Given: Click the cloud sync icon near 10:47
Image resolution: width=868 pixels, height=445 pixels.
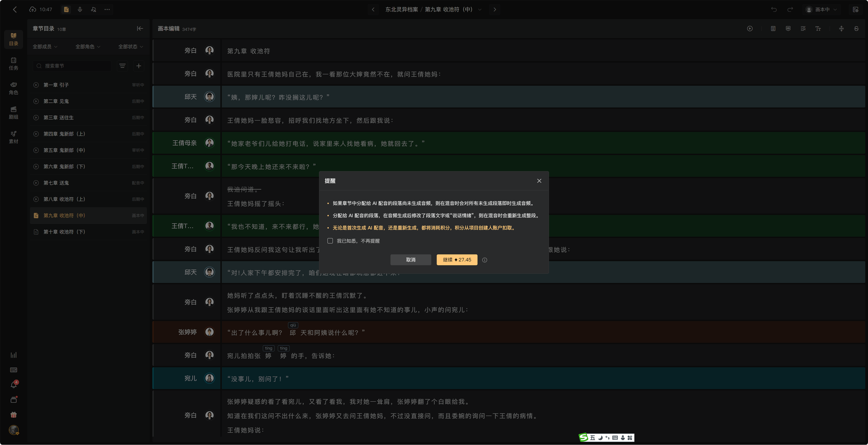Looking at the screenshot, I should click(x=32, y=9).
